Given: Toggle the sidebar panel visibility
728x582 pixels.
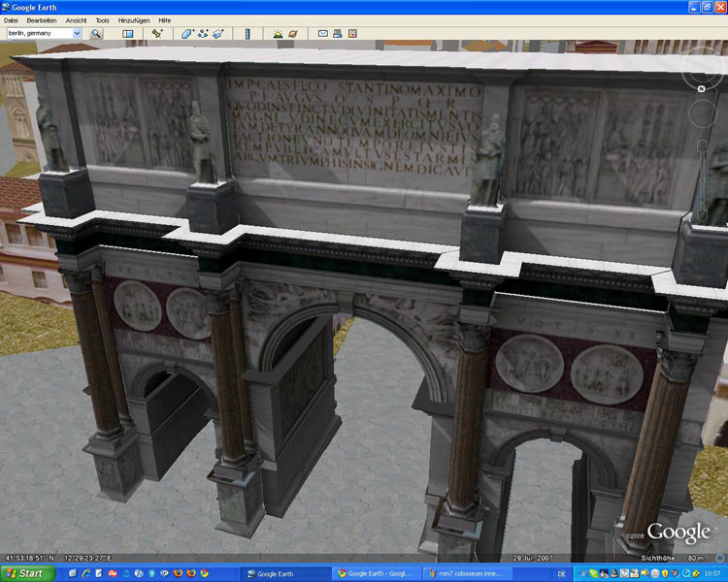Looking at the screenshot, I should (x=127, y=33).
